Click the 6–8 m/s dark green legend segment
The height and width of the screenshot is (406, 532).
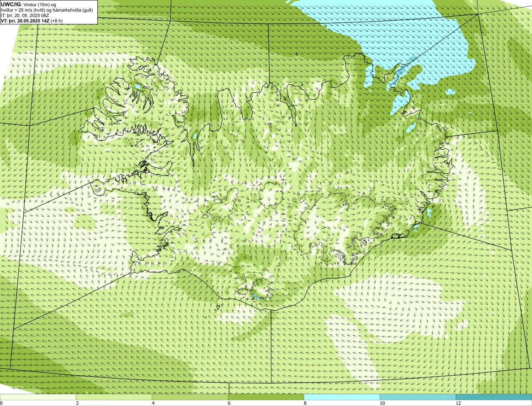click(266, 397)
